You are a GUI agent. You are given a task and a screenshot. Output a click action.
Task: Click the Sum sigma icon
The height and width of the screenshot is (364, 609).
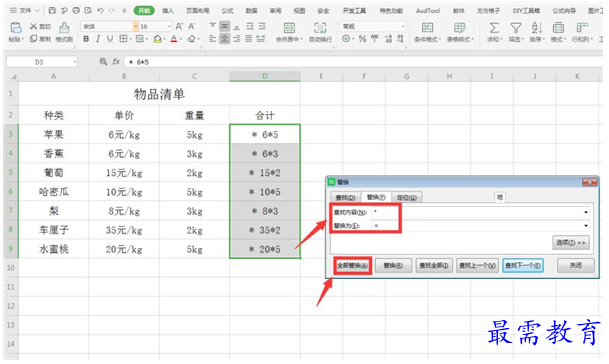tap(494, 28)
